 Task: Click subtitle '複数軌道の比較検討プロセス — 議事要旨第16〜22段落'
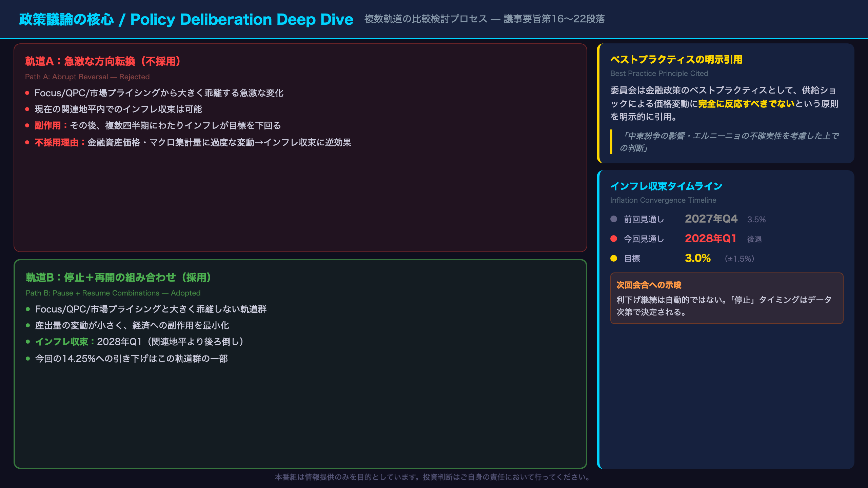[485, 19]
